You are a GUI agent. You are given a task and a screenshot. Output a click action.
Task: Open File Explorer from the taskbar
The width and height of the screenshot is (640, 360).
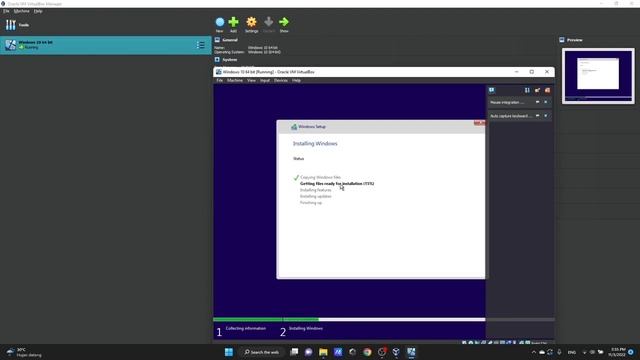tap(323, 352)
